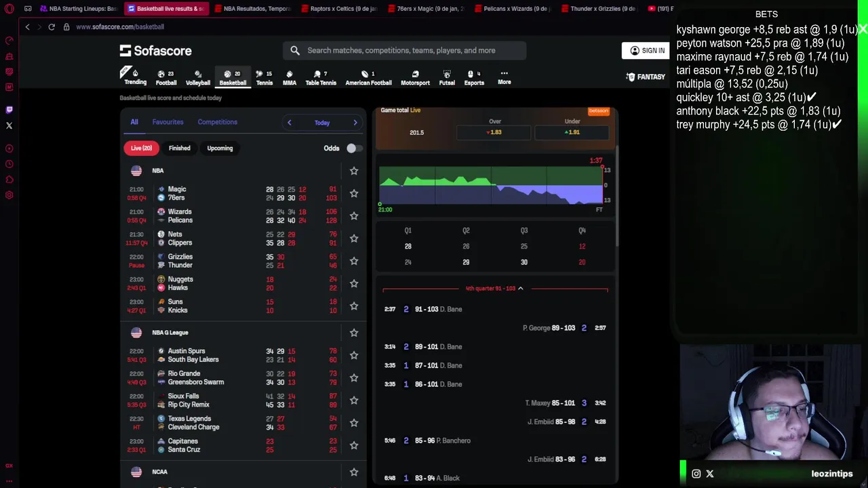Open the FANTASY link
Screen dimensions: 868x488
tap(646, 77)
